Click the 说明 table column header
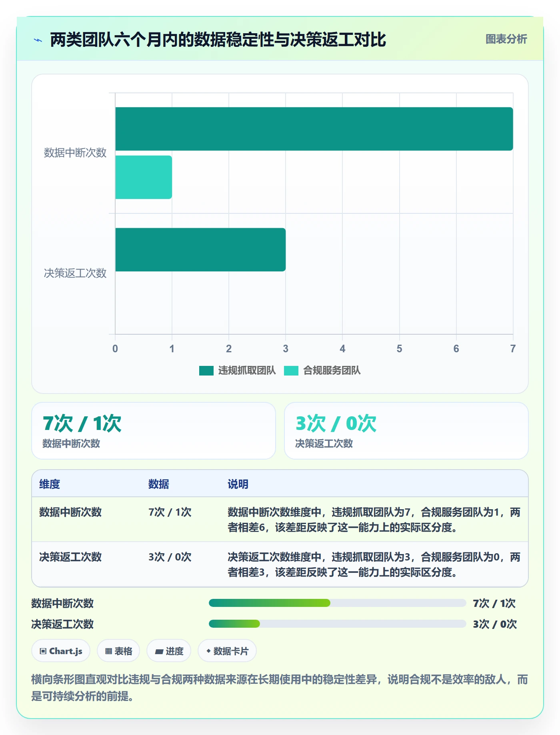The width and height of the screenshot is (560, 735). click(238, 484)
